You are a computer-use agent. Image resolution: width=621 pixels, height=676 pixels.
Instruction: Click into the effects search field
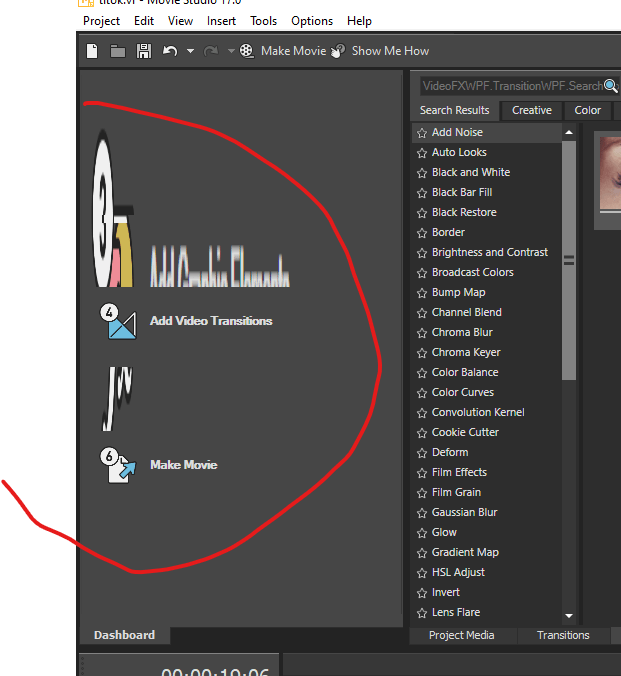coord(511,86)
